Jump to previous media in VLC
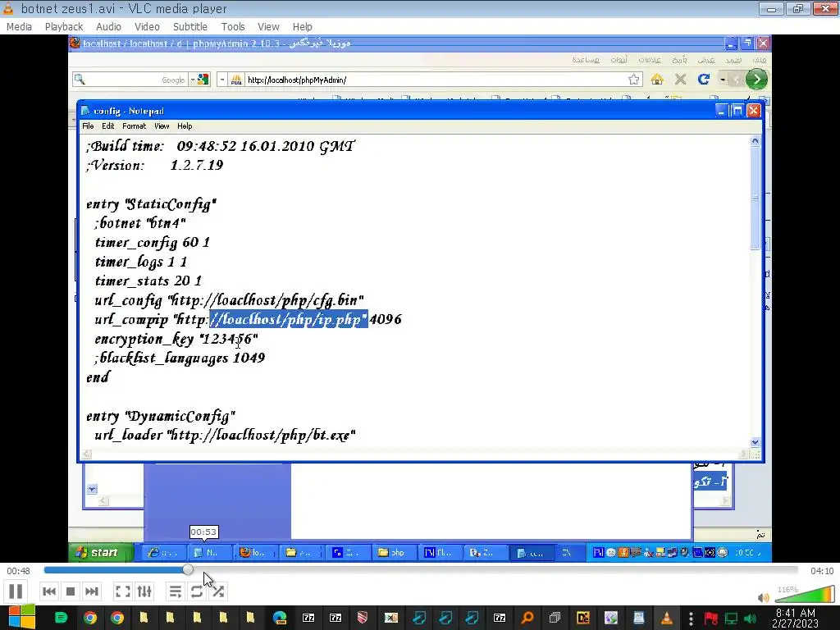This screenshot has width=840, height=630. click(x=48, y=591)
